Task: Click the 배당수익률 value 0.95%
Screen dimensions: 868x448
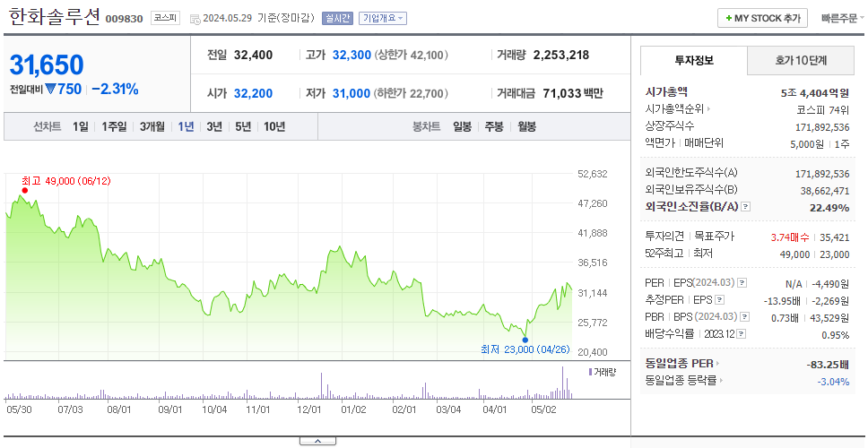Action: pos(836,335)
